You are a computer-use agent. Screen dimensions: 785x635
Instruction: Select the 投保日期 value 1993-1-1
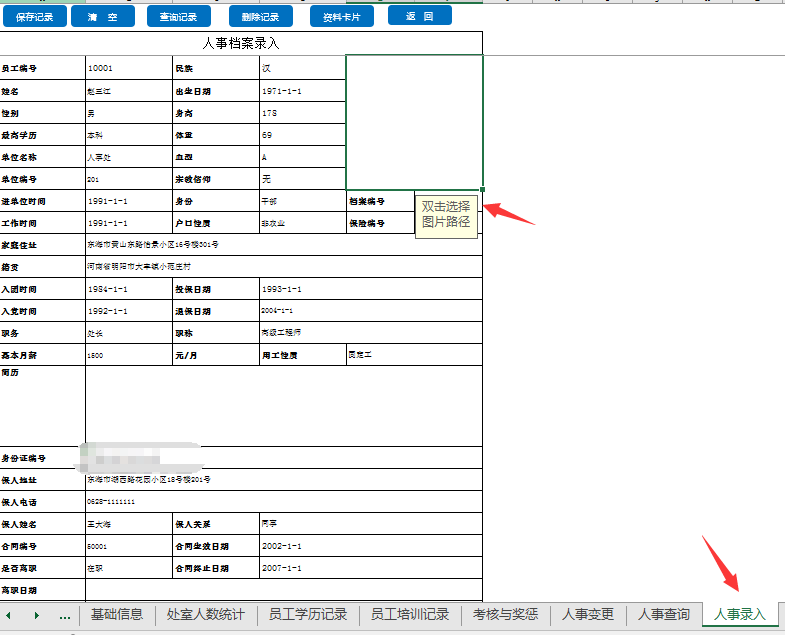coord(370,289)
